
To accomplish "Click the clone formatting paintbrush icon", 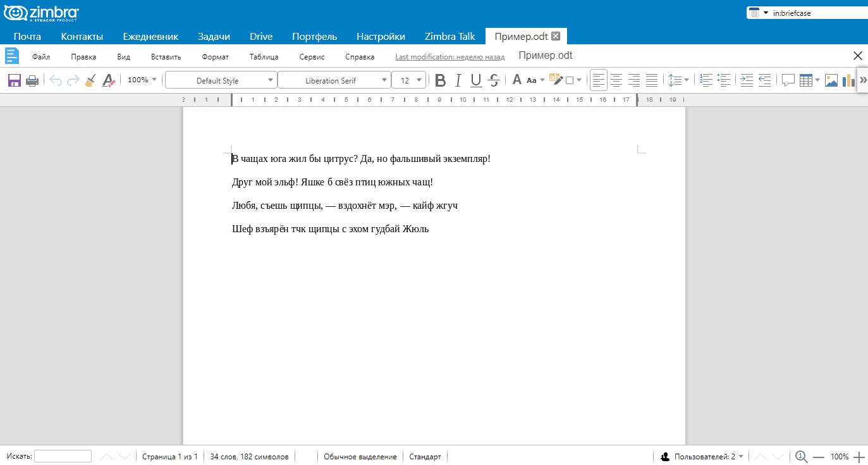I will tap(91, 80).
